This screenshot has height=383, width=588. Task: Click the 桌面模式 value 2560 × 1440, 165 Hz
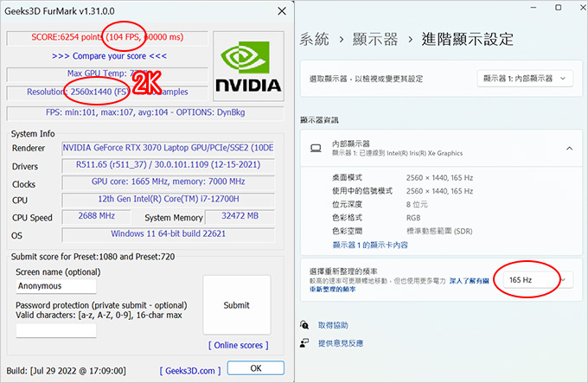[439, 177]
